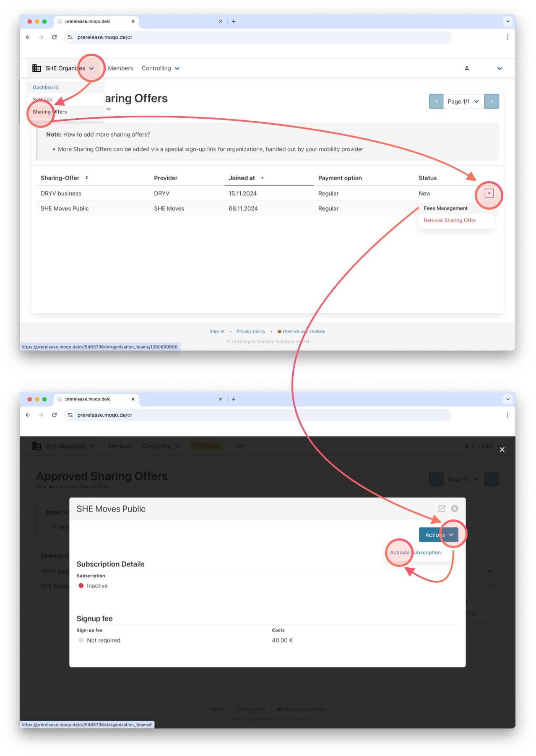536x756 pixels.
Task: Click the user profile icon in the undimmed navbar
Action: [467, 68]
